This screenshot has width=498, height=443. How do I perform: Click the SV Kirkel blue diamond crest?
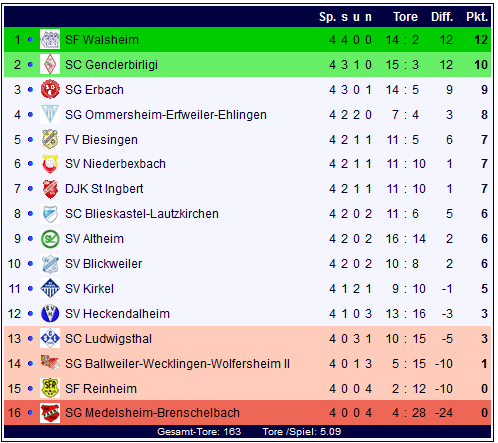[50, 288]
